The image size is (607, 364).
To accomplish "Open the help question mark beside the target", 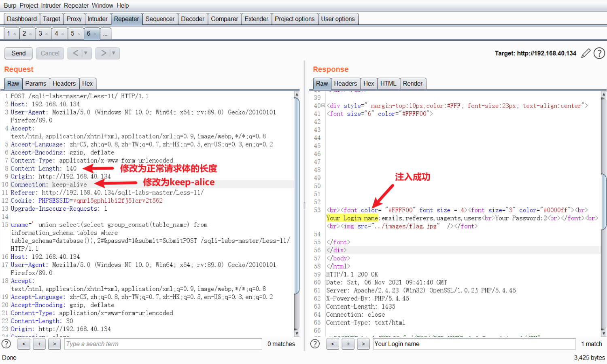I will pos(599,53).
